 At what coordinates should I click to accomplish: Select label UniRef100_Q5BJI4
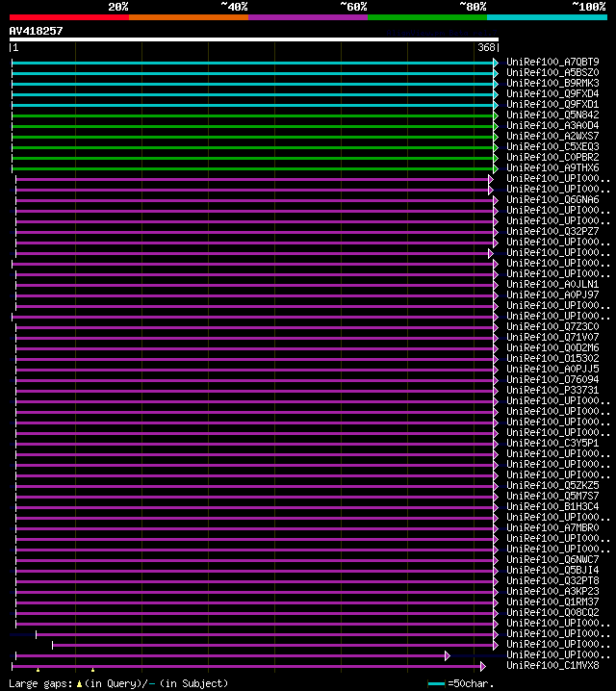[x=552, y=570]
